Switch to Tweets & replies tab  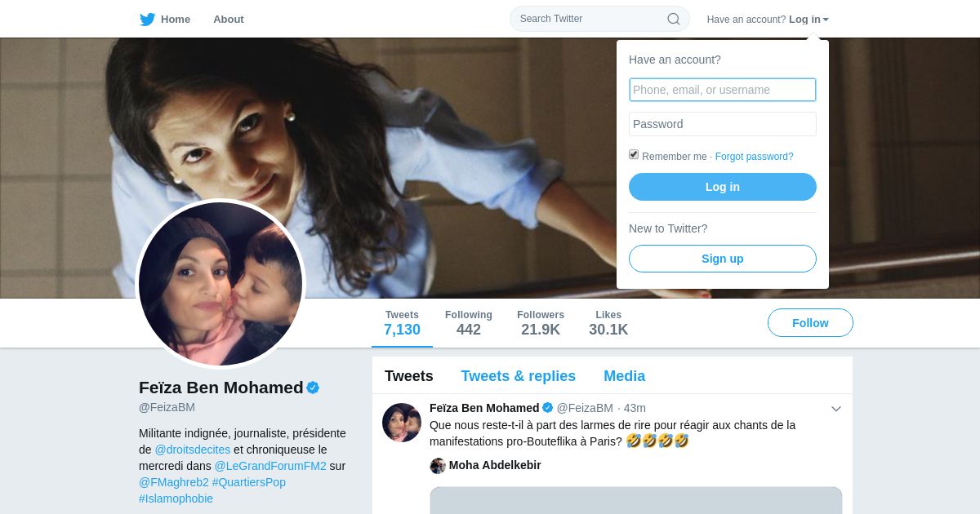pyautogui.click(x=518, y=376)
